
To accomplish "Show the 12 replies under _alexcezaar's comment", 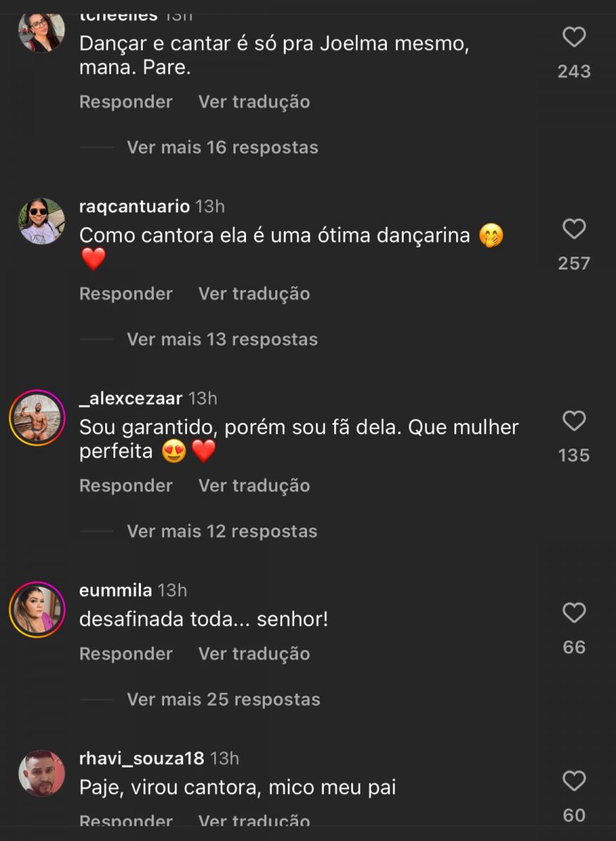I will [221, 531].
